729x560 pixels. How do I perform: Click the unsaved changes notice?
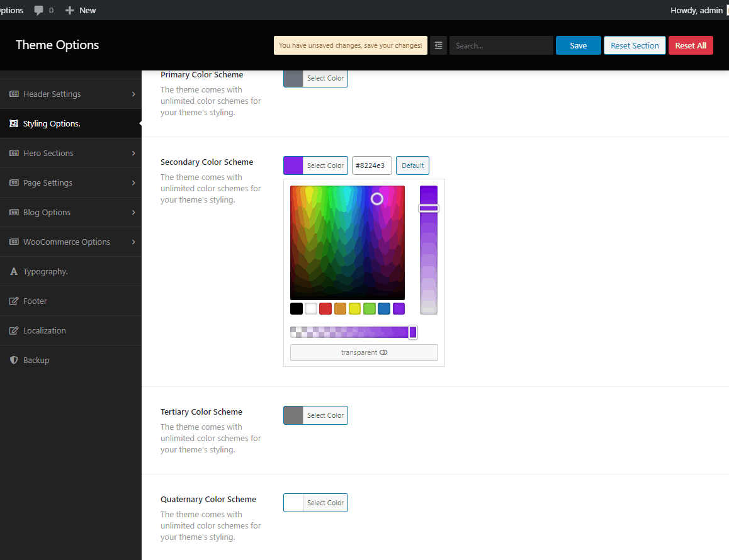click(351, 45)
